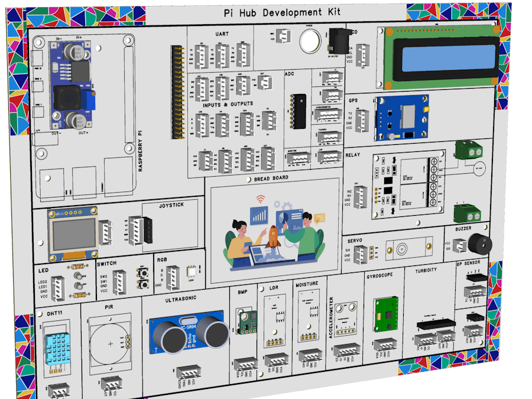
Task: Click the black ADC chip
Action: tap(299, 112)
